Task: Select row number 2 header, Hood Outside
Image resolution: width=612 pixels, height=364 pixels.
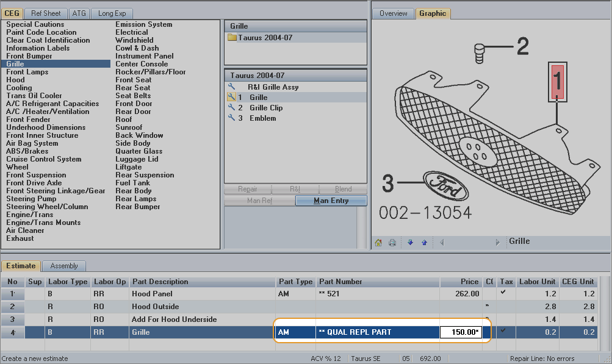Action: [x=13, y=307]
